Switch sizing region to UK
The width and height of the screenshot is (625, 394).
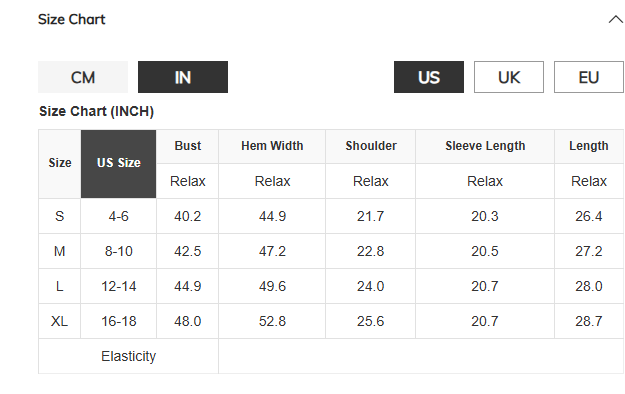tap(509, 77)
